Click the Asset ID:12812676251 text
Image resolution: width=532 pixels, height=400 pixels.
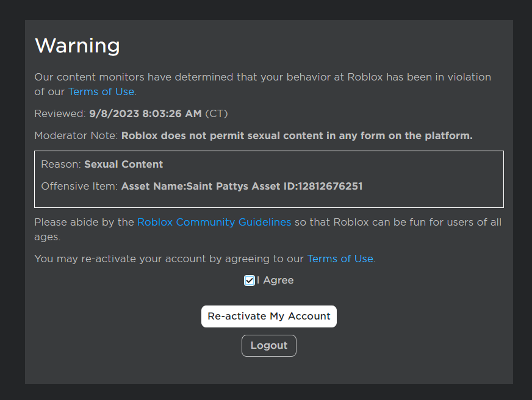click(x=322, y=186)
